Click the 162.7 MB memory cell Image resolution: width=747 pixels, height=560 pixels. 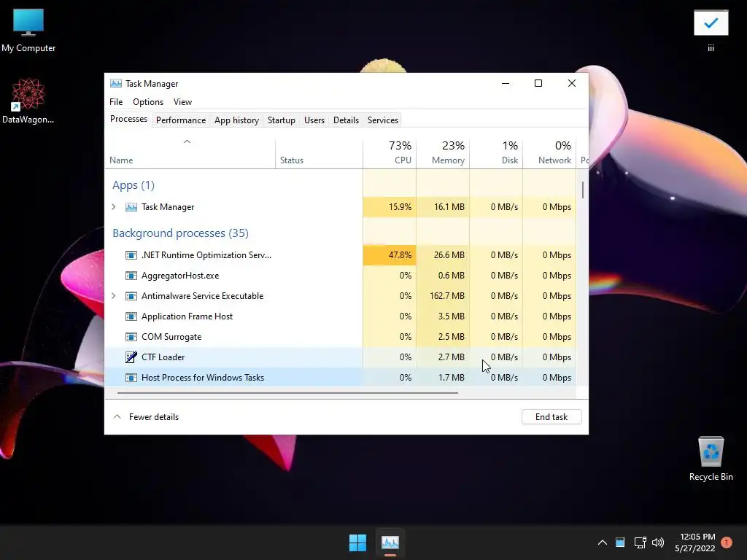[443, 296]
